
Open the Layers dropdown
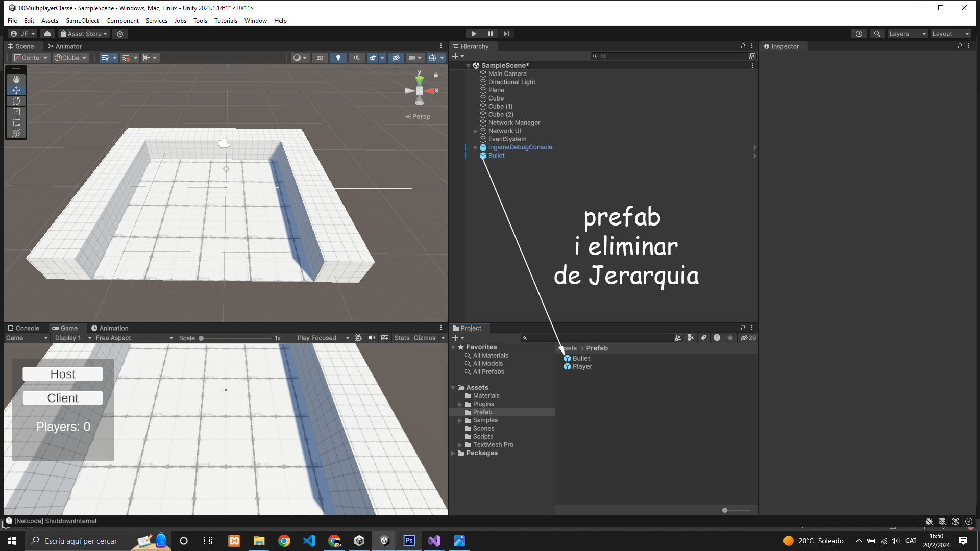tap(907, 34)
